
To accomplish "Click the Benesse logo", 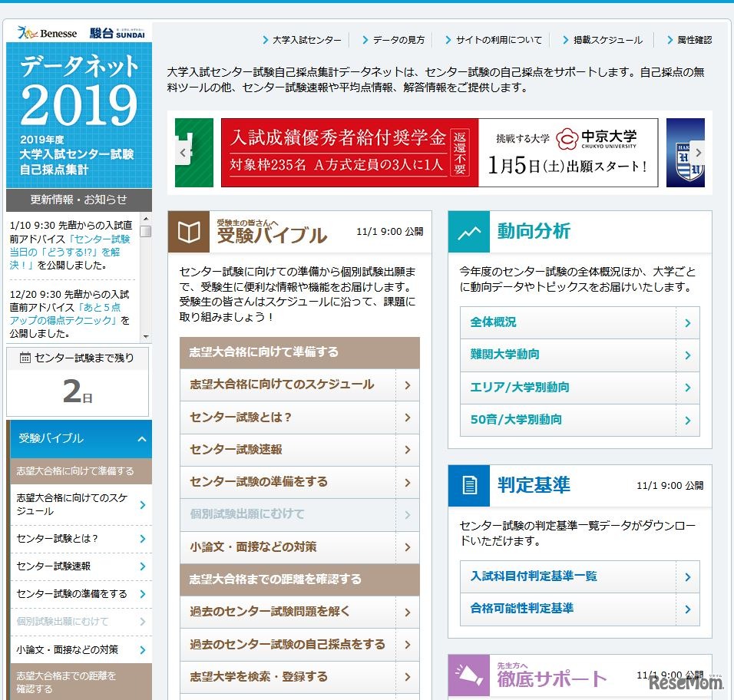I will pyautogui.click(x=46, y=32).
